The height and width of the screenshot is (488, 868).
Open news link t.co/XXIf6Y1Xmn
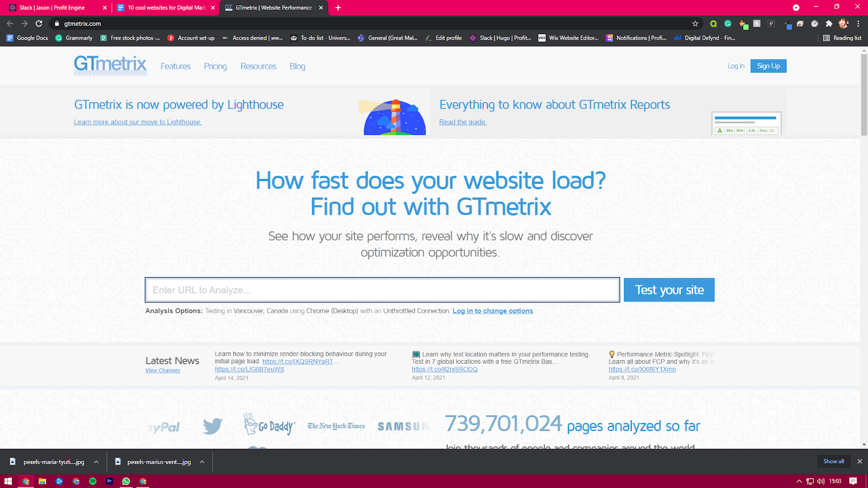(x=642, y=369)
